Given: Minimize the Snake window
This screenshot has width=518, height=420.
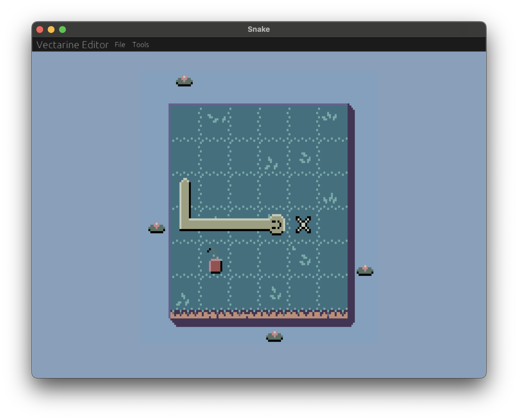Looking at the screenshot, I should click(x=51, y=30).
